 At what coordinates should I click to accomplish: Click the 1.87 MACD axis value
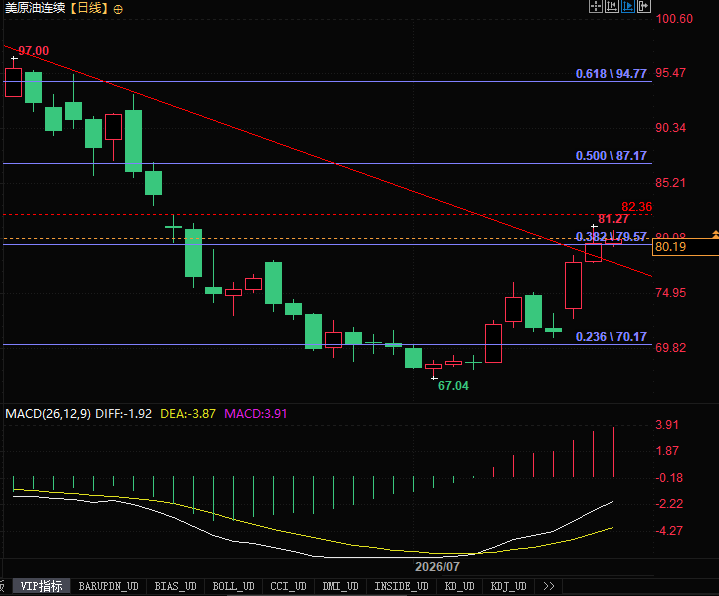pos(667,451)
